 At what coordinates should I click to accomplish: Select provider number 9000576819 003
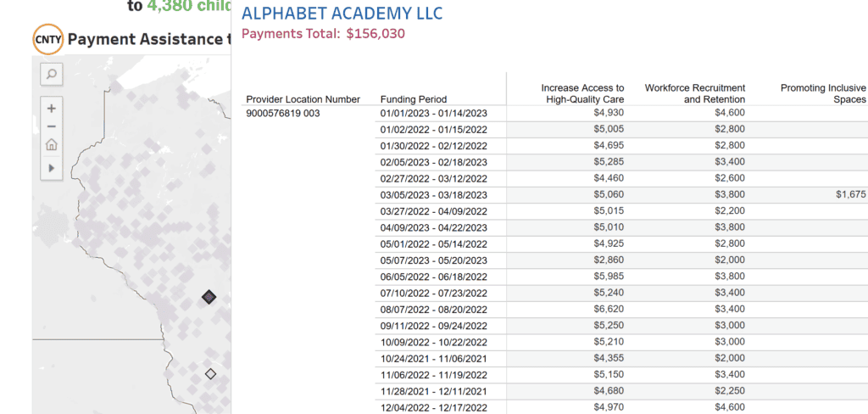(x=283, y=113)
